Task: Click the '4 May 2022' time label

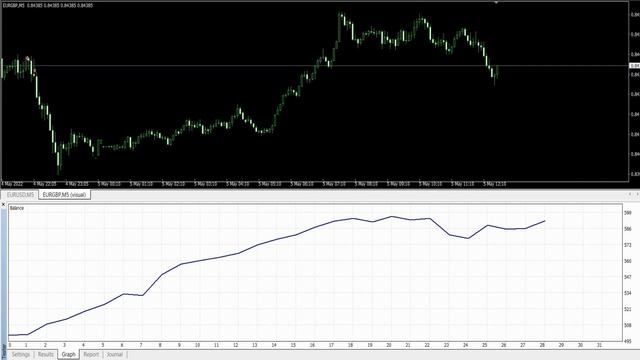Action: coord(13,184)
